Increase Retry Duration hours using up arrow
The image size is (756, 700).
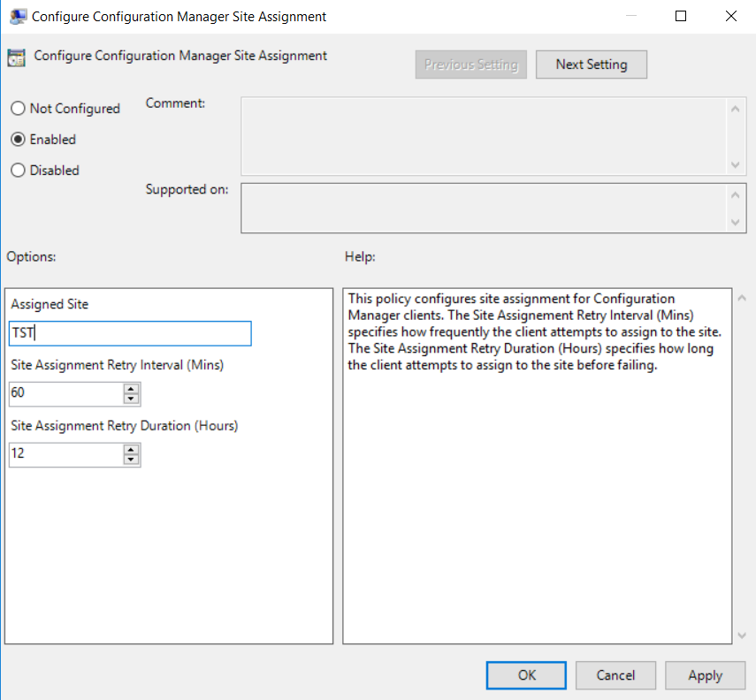click(132, 450)
